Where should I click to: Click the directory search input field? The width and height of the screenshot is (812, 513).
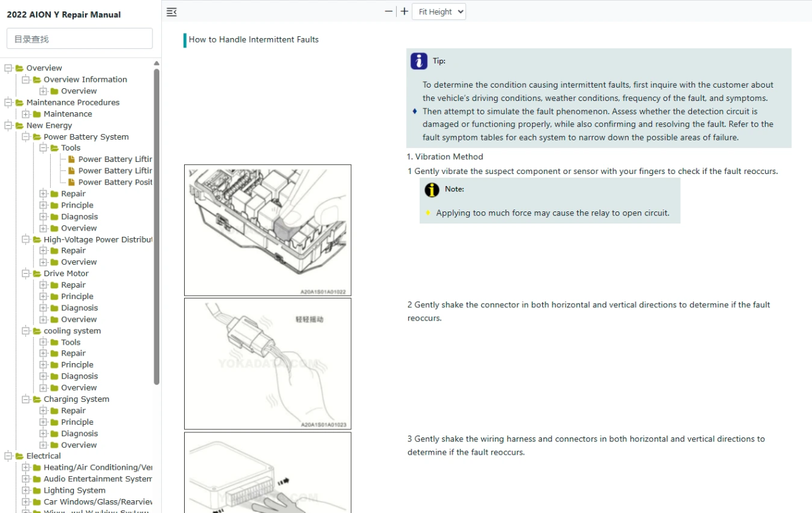click(79, 39)
